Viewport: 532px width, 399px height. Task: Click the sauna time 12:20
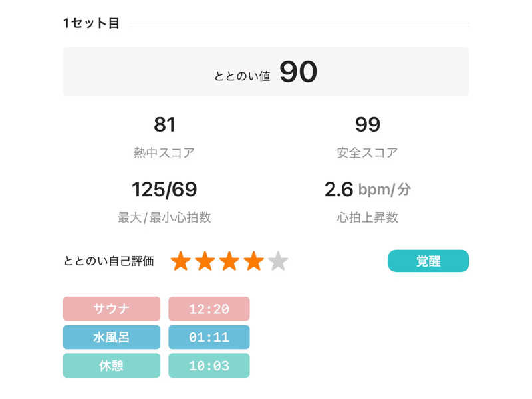pos(209,309)
